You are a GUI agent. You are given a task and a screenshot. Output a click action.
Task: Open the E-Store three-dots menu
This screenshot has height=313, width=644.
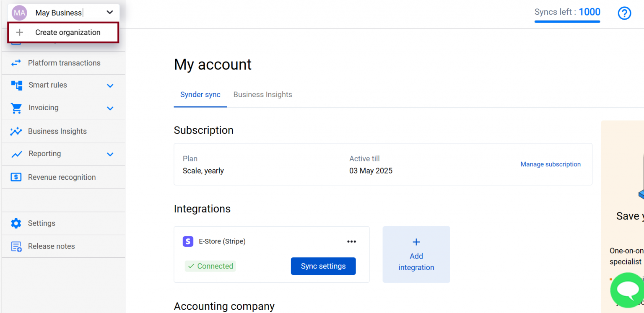pos(351,241)
